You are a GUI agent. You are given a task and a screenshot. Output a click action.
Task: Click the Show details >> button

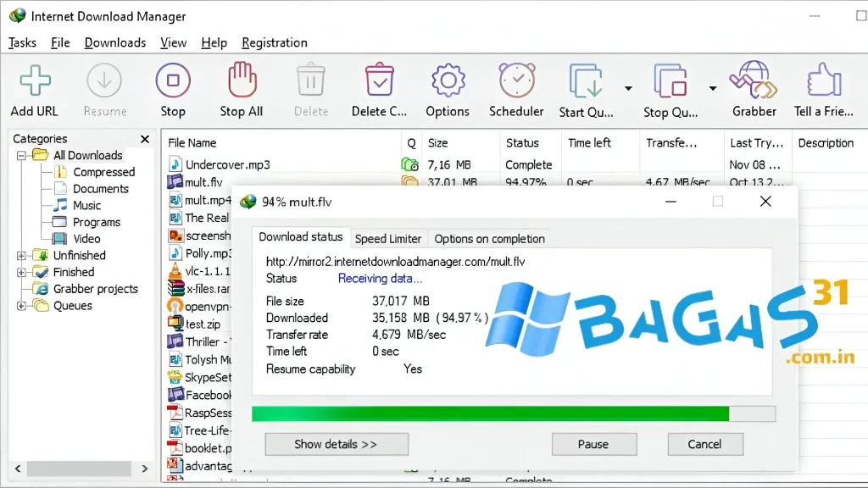[337, 444]
